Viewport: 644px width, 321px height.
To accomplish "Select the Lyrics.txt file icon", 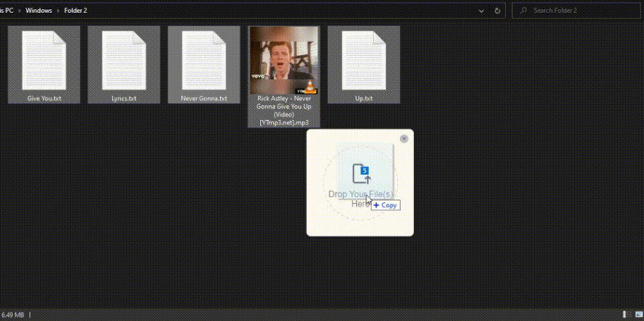I will (x=124, y=61).
